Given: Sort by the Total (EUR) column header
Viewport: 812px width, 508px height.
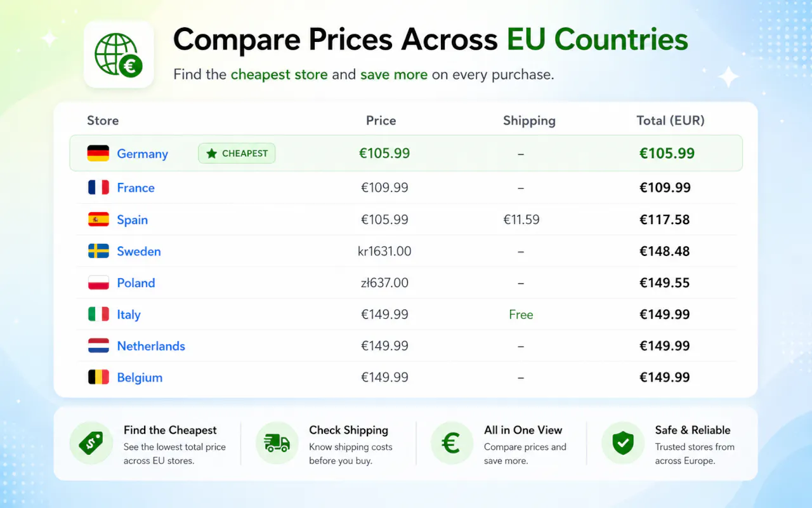Looking at the screenshot, I should click(x=671, y=121).
